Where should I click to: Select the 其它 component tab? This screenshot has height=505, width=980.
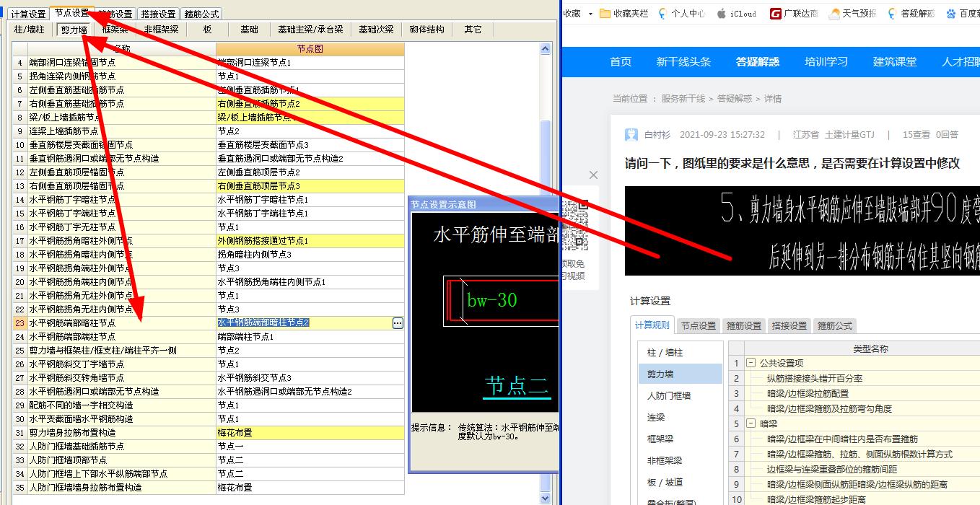click(473, 30)
